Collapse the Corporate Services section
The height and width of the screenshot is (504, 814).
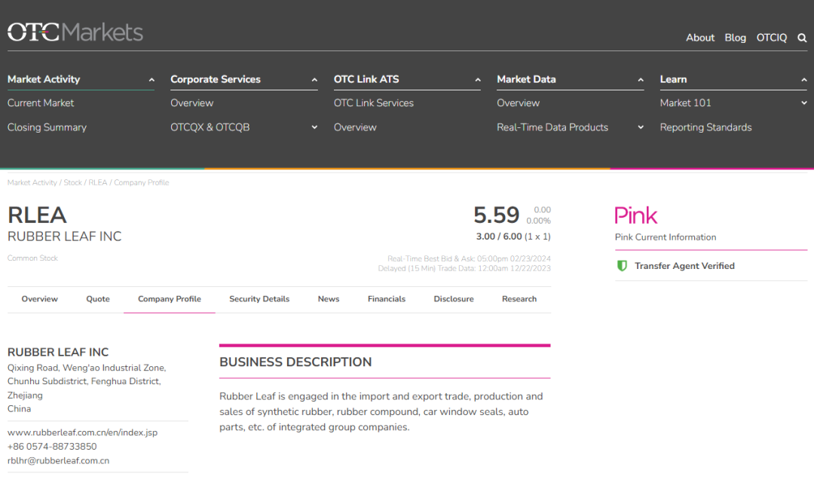[314, 80]
